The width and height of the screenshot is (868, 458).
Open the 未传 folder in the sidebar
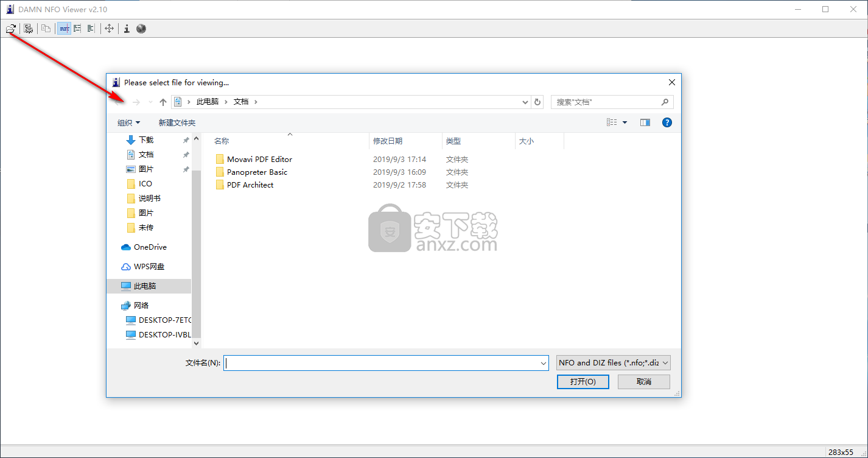click(x=146, y=228)
